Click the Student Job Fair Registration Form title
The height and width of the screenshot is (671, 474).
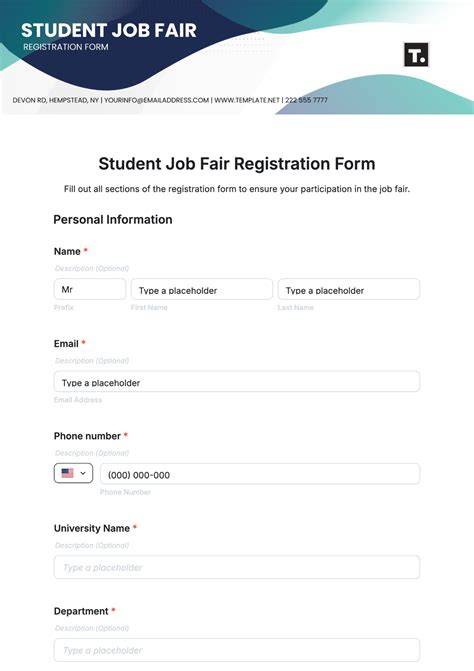coord(237,164)
